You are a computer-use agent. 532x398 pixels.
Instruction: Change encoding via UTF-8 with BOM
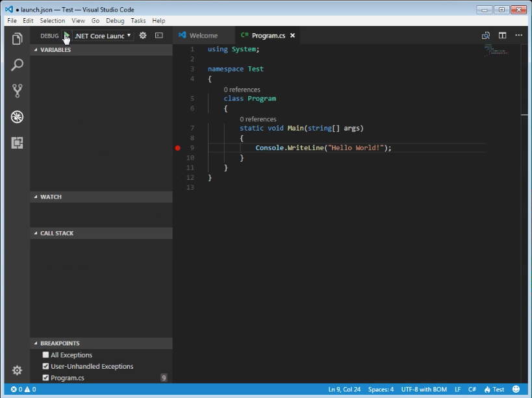tap(424, 389)
